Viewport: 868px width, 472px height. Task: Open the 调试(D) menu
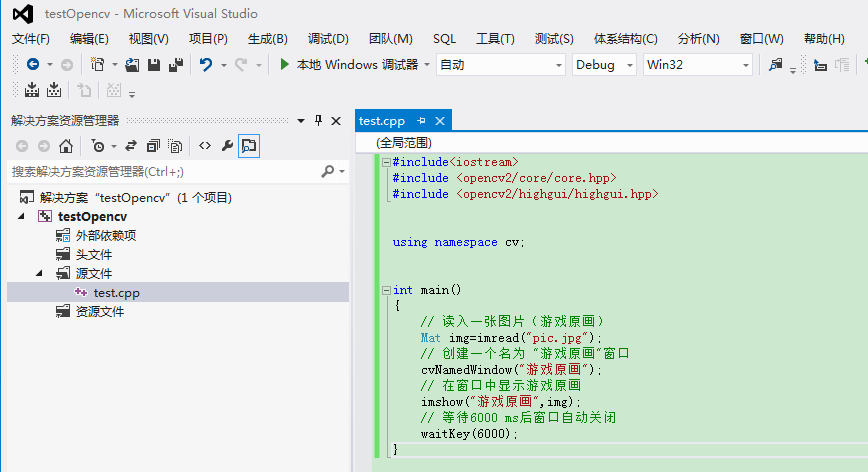[x=328, y=38]
